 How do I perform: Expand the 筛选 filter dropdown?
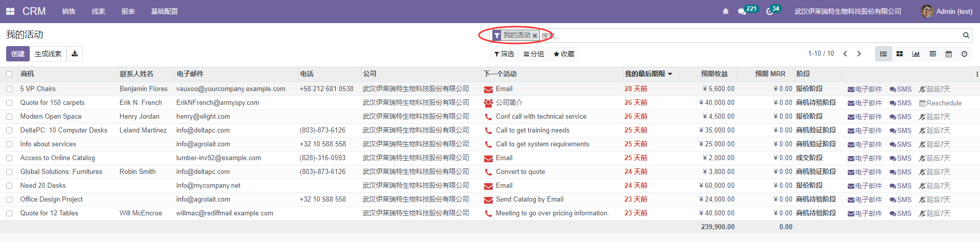point(504,54)
